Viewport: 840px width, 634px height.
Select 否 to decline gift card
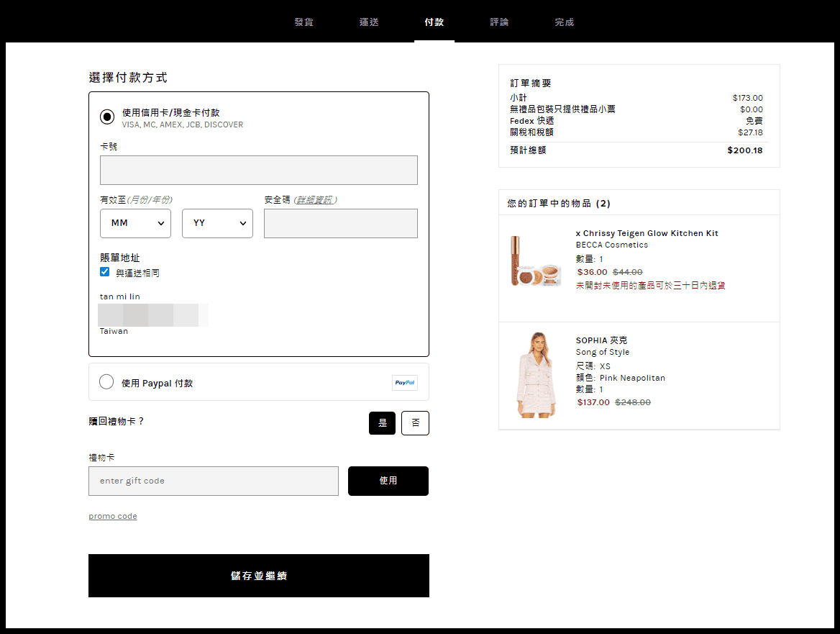click(x=415, y=423)
